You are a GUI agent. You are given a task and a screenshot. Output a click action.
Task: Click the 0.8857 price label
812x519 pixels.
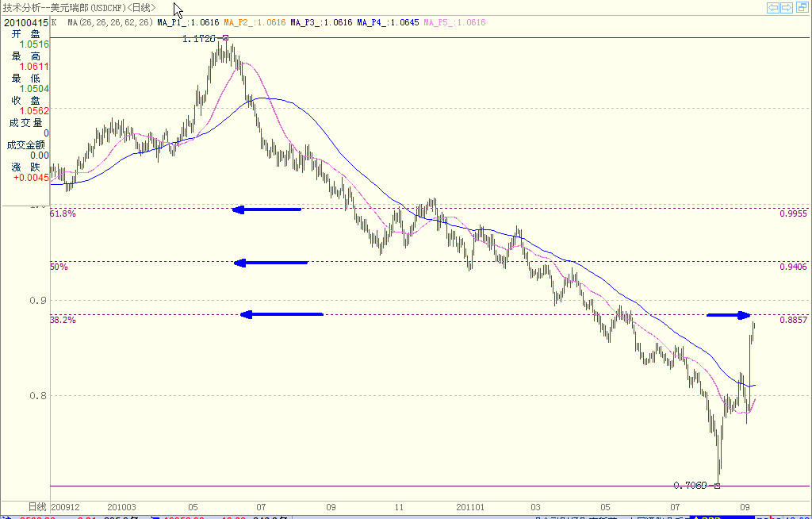coord(793,321)
